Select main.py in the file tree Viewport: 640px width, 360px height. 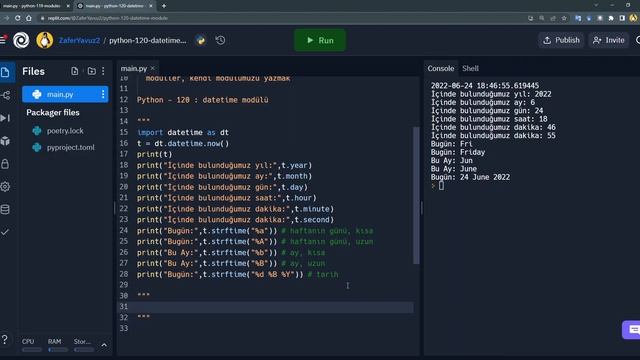click(x=65, y=94)
